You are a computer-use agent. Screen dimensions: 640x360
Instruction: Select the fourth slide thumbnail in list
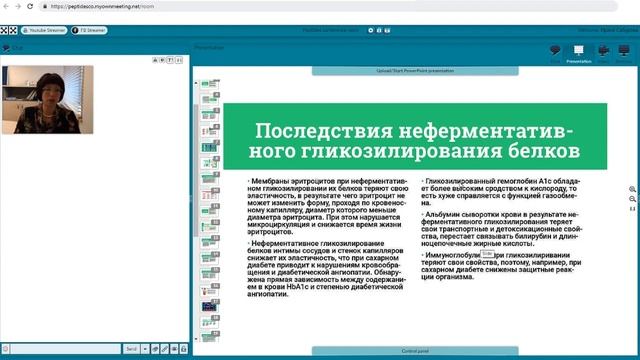210,131
